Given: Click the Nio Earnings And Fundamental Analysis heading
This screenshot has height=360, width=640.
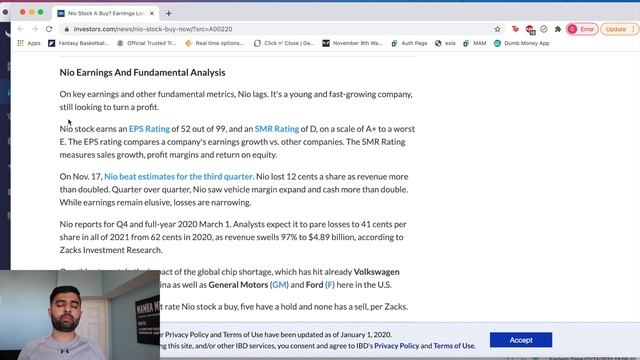Looking at the screenshot, I should click(142, 72).
